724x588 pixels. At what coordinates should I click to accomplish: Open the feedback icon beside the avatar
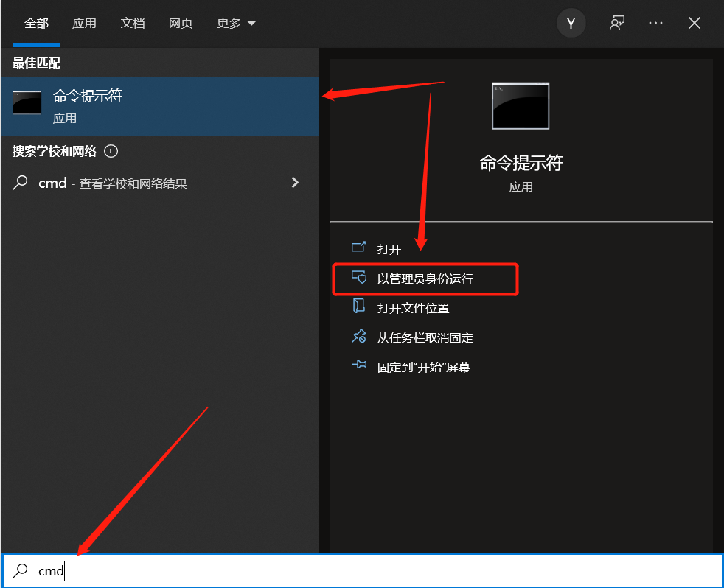[616, 24]
